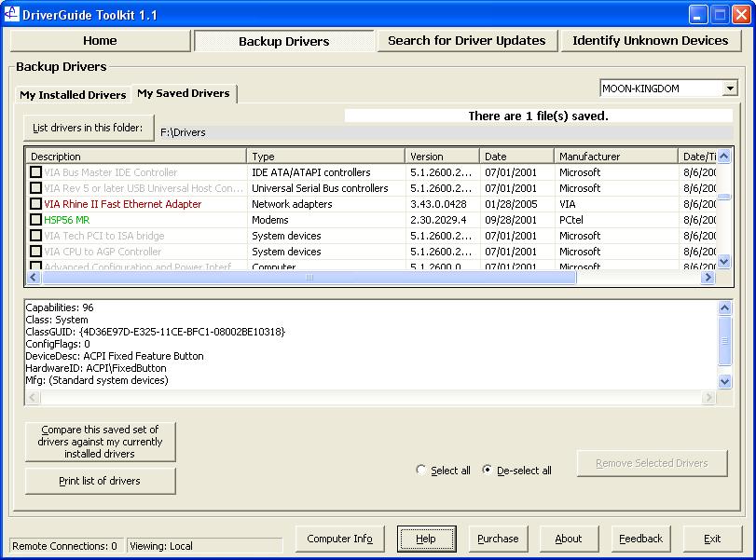Screen dimensions: 756x560
Task: Click the details pane vertical scrollbar thumb
Action: [x=725, y=340]
